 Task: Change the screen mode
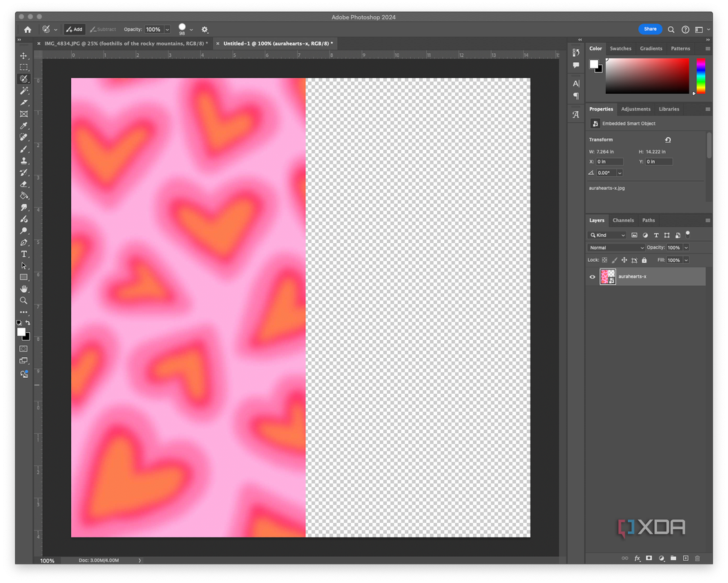click(x=23, y=361)
